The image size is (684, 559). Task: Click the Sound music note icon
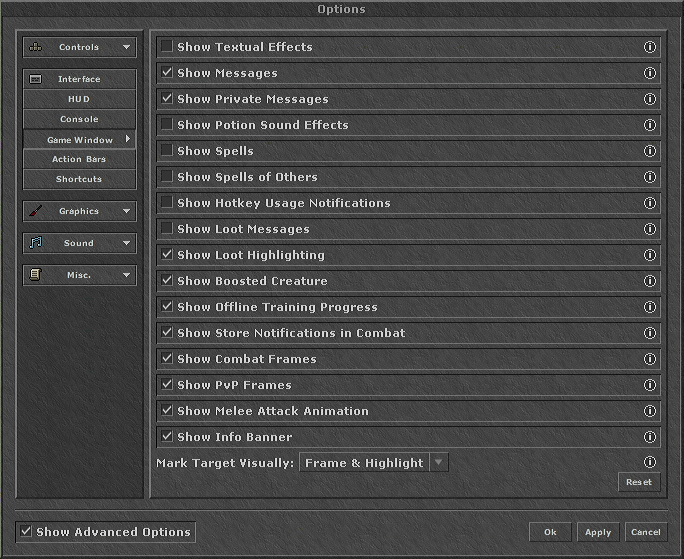(35, 243)
